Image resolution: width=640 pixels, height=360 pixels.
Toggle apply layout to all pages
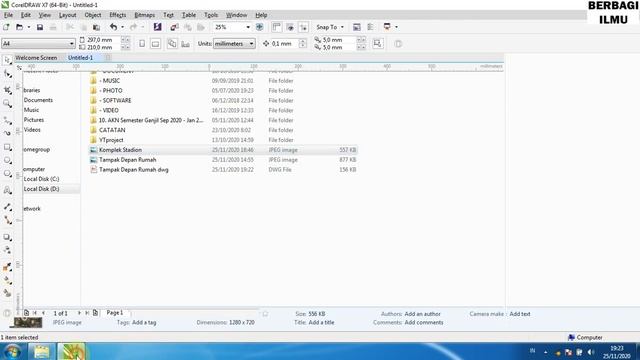point(172,43)
